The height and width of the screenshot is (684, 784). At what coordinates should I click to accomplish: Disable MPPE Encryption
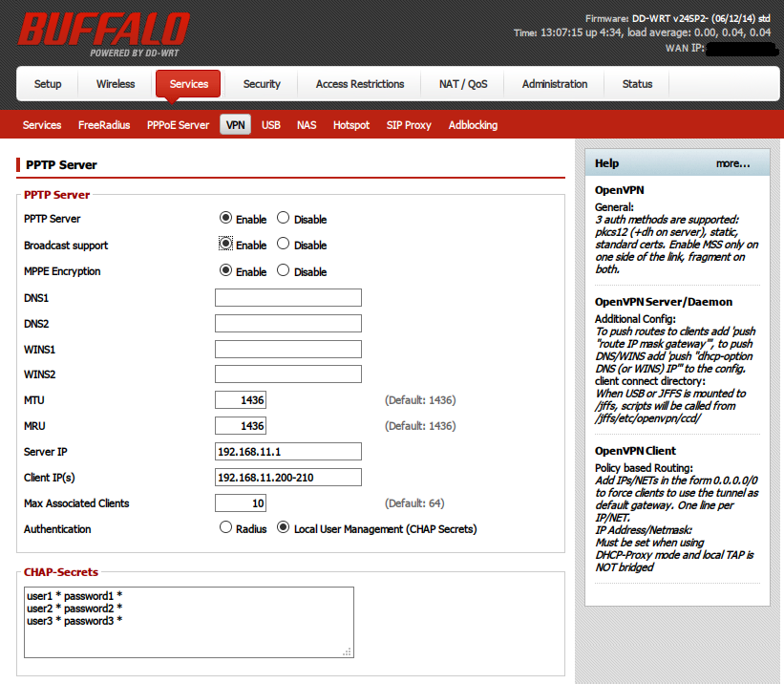coord(283,270)
